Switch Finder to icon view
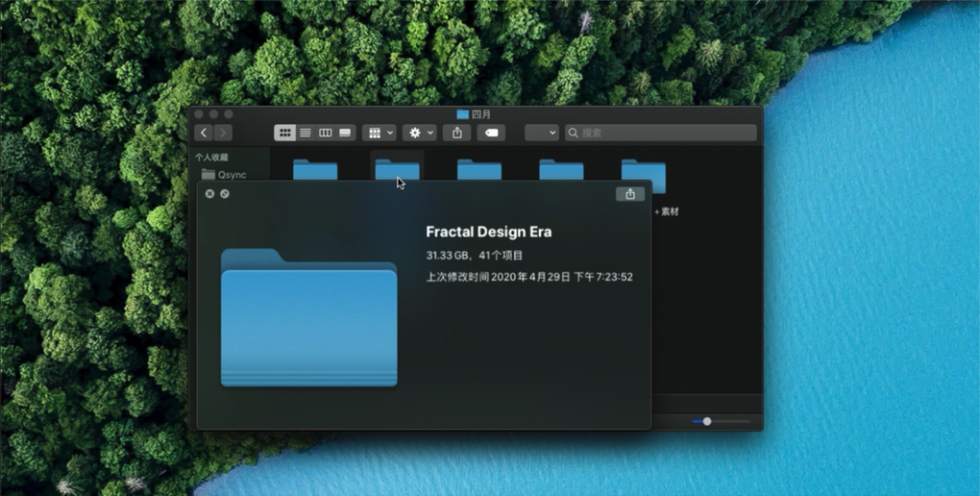The image size is (980, 496). tap(285, 132)
